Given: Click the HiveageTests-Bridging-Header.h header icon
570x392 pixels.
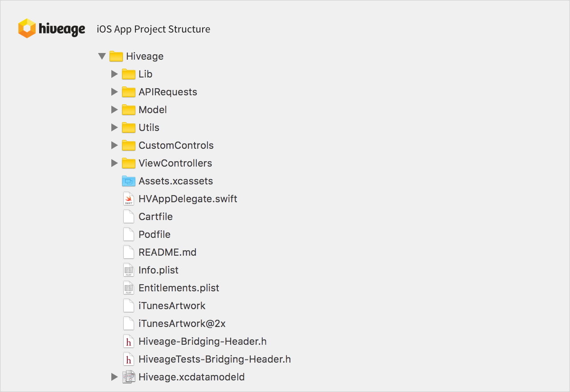Looking at the screenshot, I should 129,359.
